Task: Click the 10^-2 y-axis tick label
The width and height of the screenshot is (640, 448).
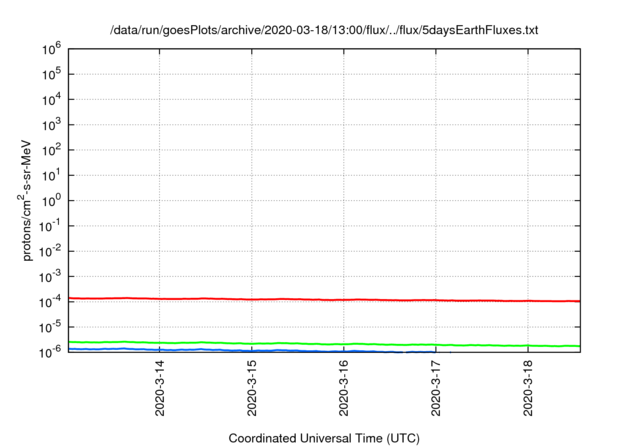Action: click(x=50, y=251)
